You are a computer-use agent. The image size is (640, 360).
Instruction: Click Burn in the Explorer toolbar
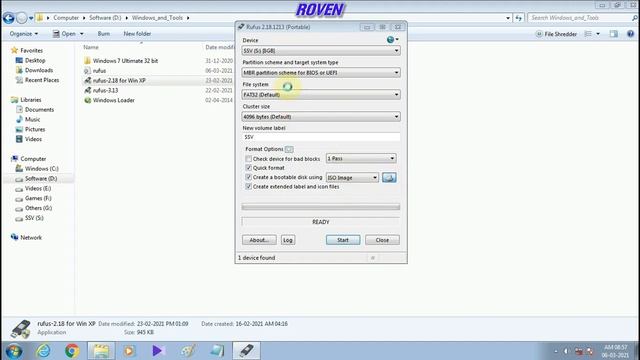point(104,34)
